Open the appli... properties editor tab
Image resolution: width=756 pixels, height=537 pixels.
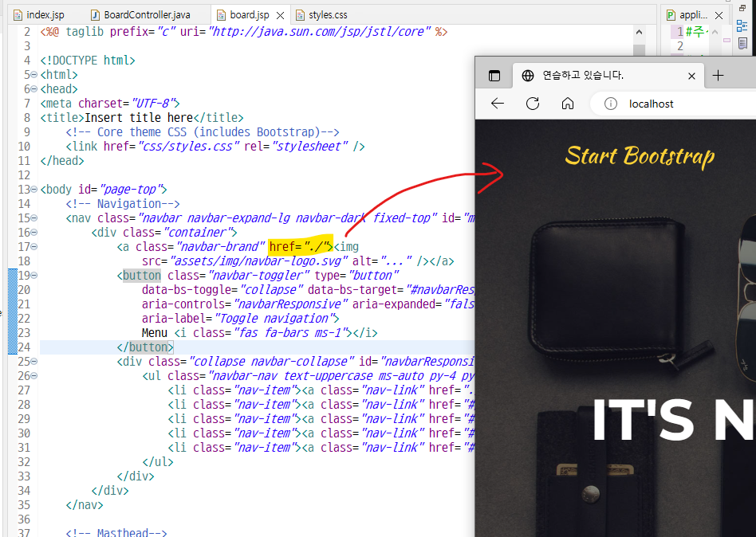point(693,15)
